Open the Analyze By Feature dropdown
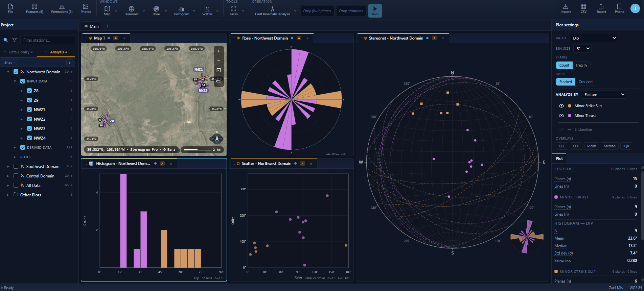 (604, 95)
